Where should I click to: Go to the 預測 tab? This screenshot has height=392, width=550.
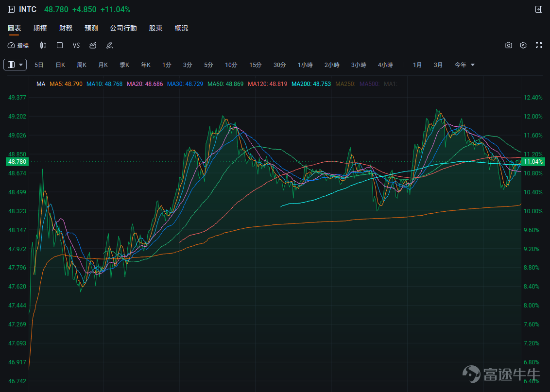click(91, 28)
